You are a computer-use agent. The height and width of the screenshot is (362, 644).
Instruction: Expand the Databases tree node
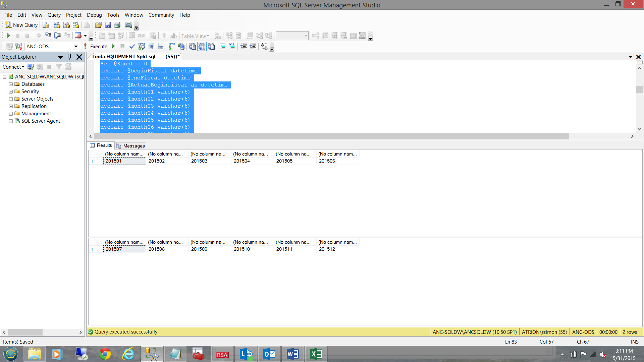coord(11,84)
